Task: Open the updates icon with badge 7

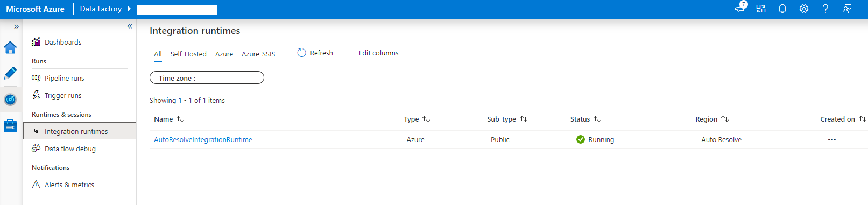Action: [x=740, y=8]
